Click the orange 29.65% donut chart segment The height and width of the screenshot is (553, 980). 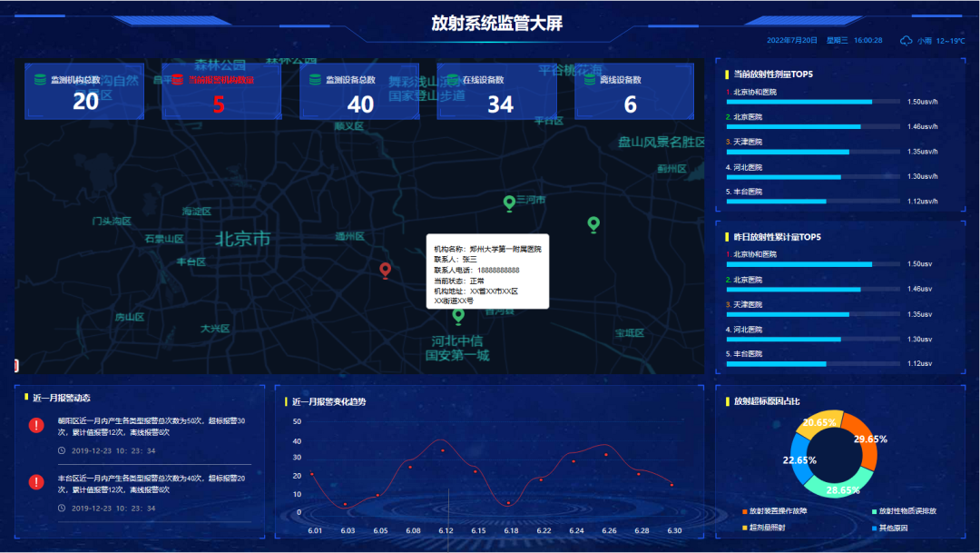point(862,440)
